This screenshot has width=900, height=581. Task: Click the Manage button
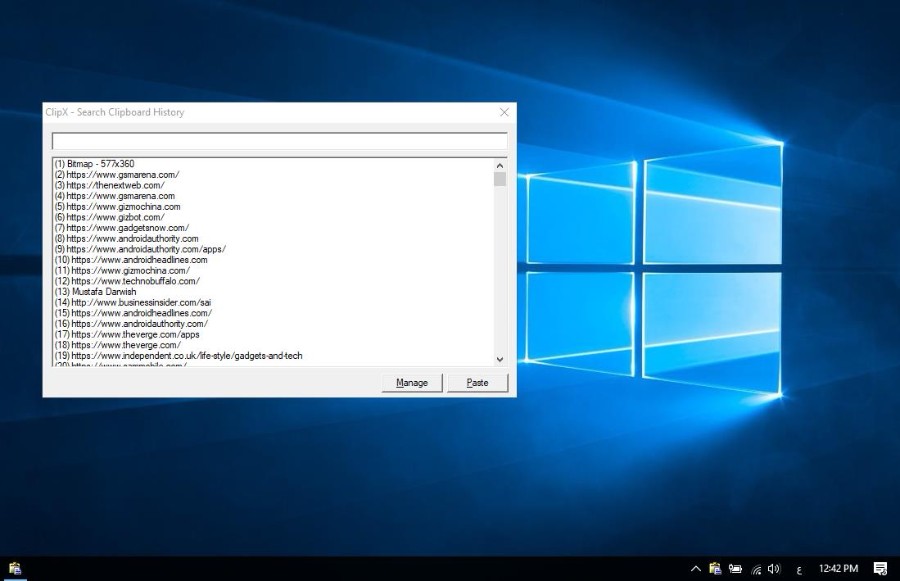click(x=412, y=382)
